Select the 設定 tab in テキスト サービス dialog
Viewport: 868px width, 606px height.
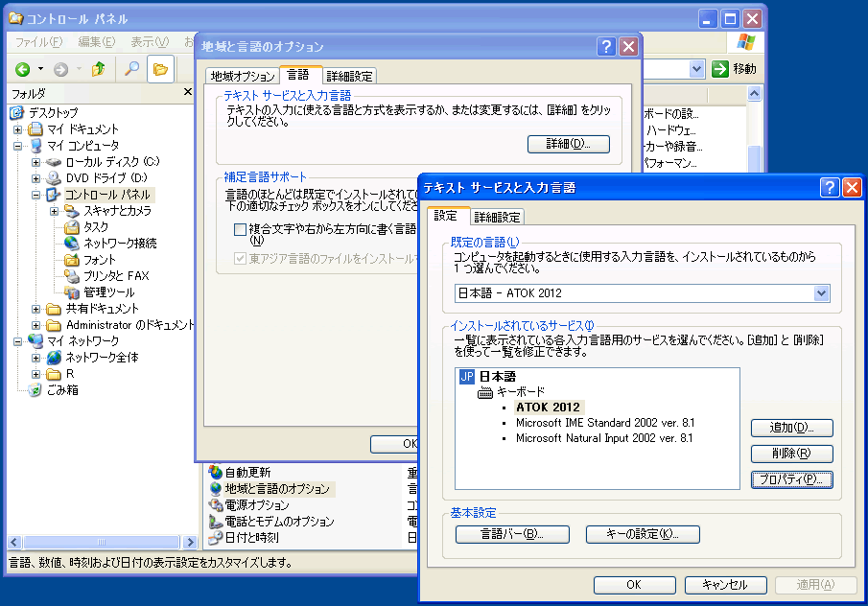click(446, 216)
